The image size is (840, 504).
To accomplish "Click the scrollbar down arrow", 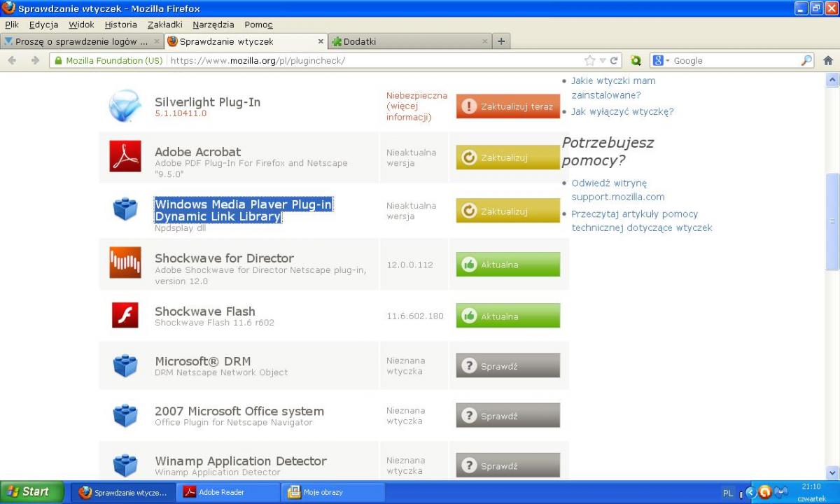I will pyautogui.click(x=832, y=472).
